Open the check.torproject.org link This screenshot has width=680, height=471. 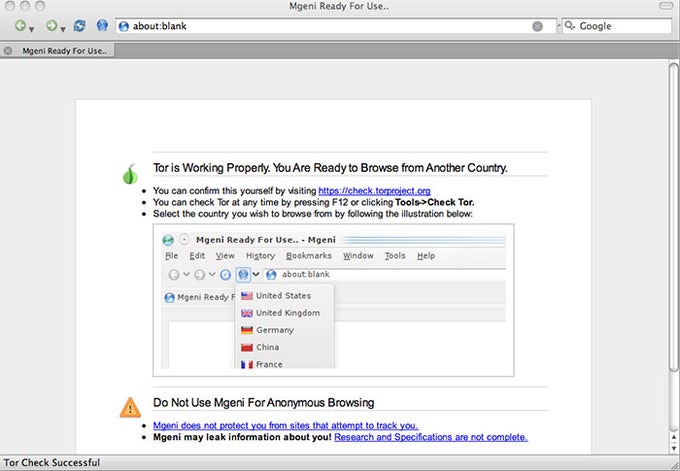coord(374,191)
